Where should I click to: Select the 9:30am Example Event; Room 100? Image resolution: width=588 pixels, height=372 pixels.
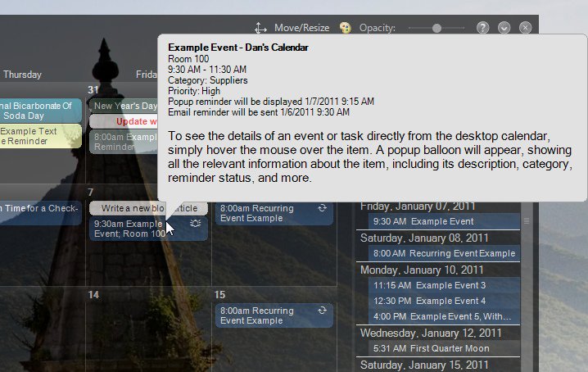click(148, 229)
